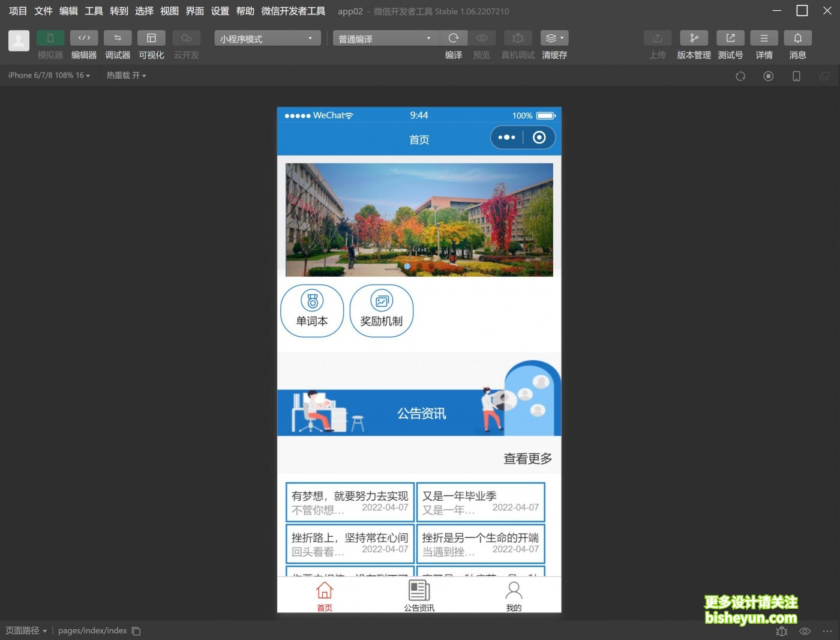Click the pages/index/index path text
The width and height of the screenshot is (840, 640).
point(92,630)
